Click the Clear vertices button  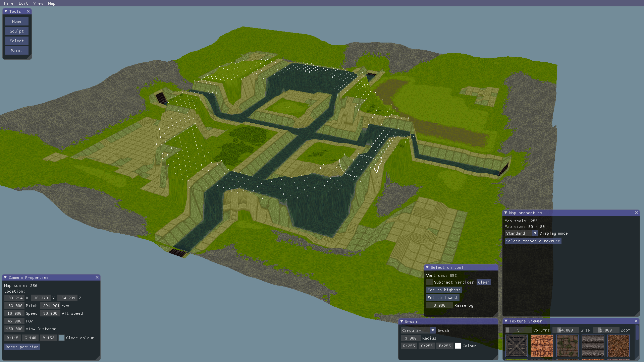483,282
